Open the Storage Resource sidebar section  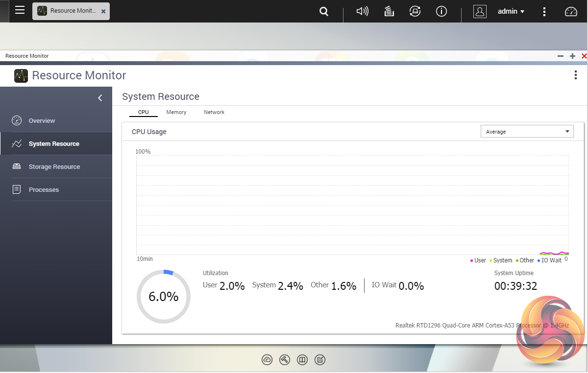tap(56, 166)
